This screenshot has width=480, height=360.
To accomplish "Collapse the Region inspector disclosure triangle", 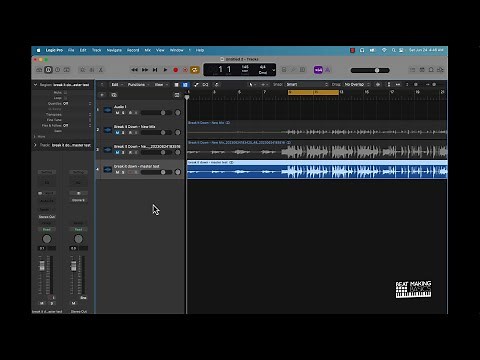I will pos(35,85).
